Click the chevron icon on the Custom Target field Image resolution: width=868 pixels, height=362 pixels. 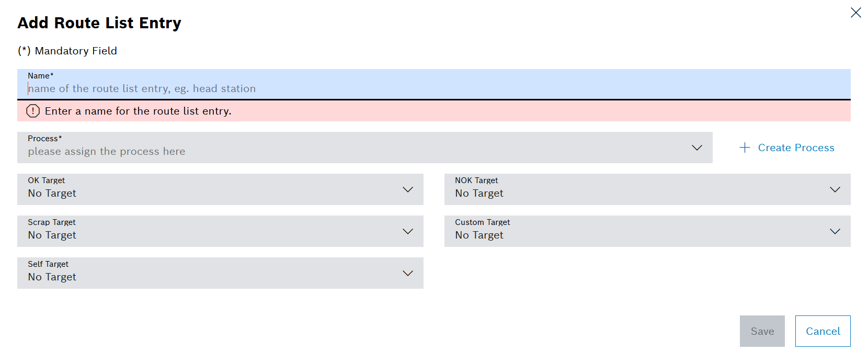835,231
